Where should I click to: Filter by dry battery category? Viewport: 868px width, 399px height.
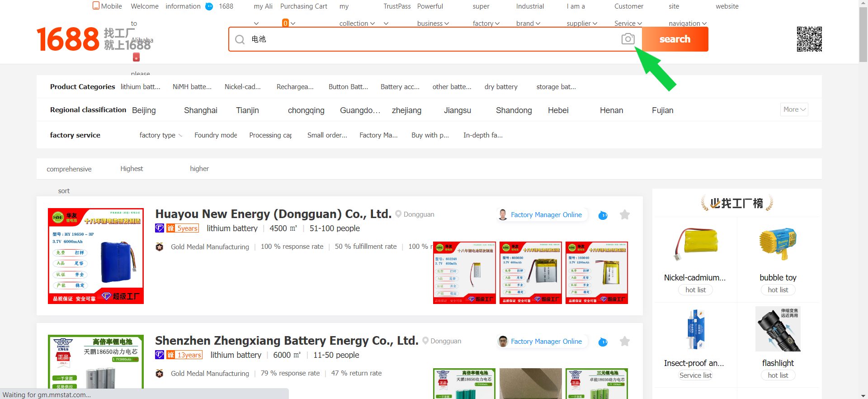pyautogui.click(x=501, y=87)
